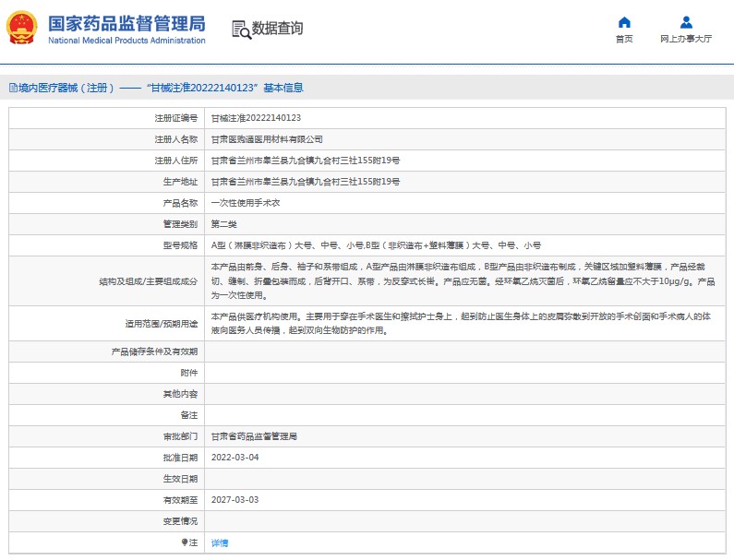
Task: Click the 备注 label
Action: pos(188,415)
